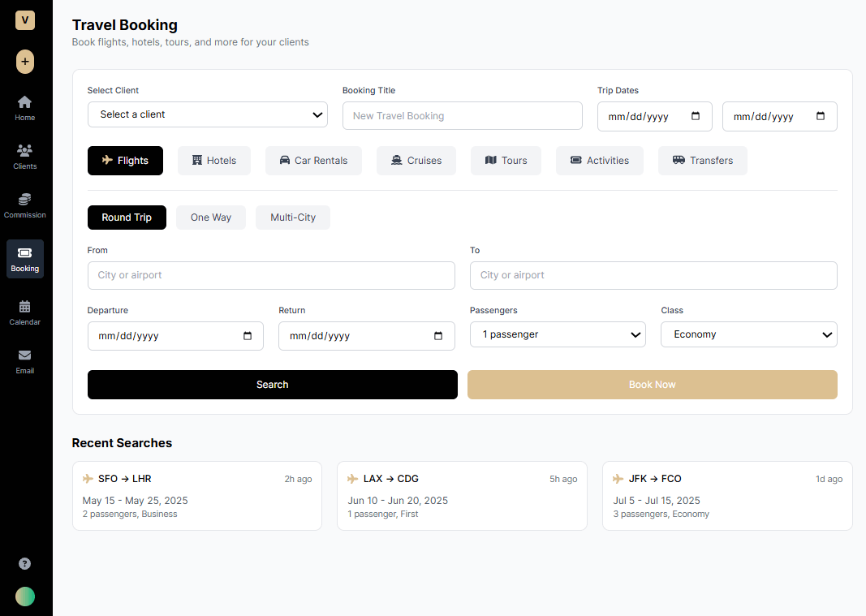Switch trip type to One Way
866x616 pixels.
point(211,218)
